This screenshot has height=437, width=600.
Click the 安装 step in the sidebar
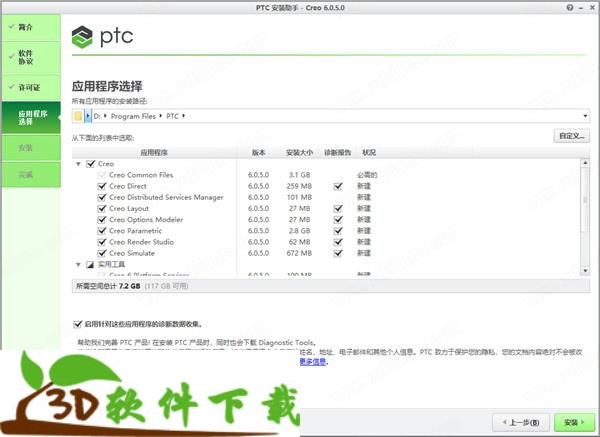pos(31,148)
